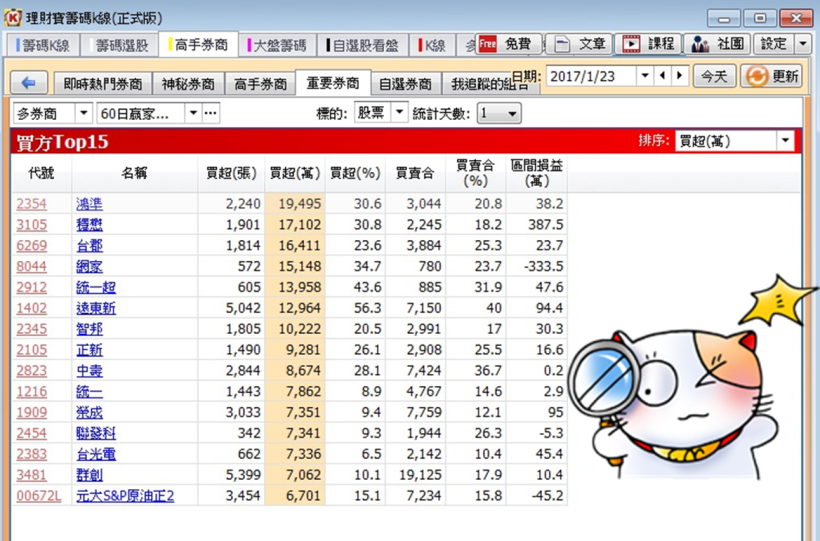The width and height of the screenshot is (820, 541).
Task: Open stock name link 榮成
Action: click(89, 412)
